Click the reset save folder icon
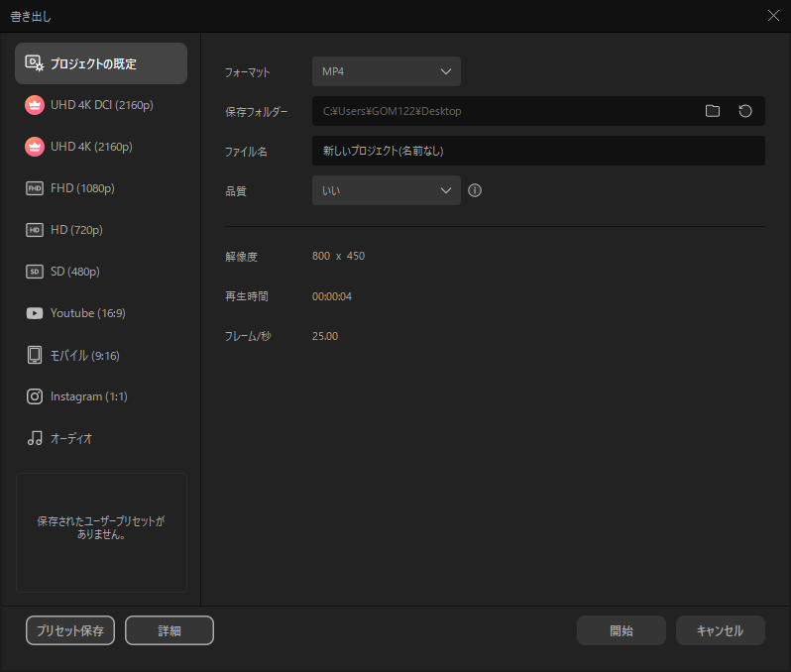791x672 pixels. pyautogui.click(x=745, y=111)
